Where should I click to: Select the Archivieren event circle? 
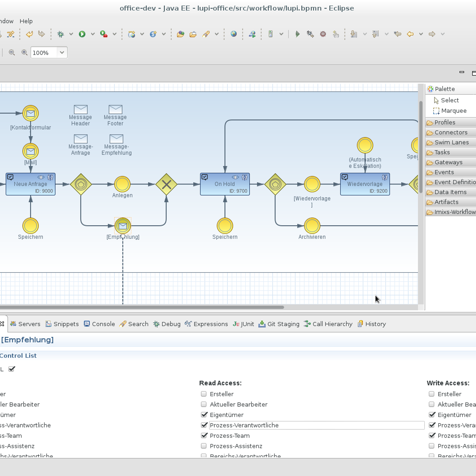click(x=312, y=226)
